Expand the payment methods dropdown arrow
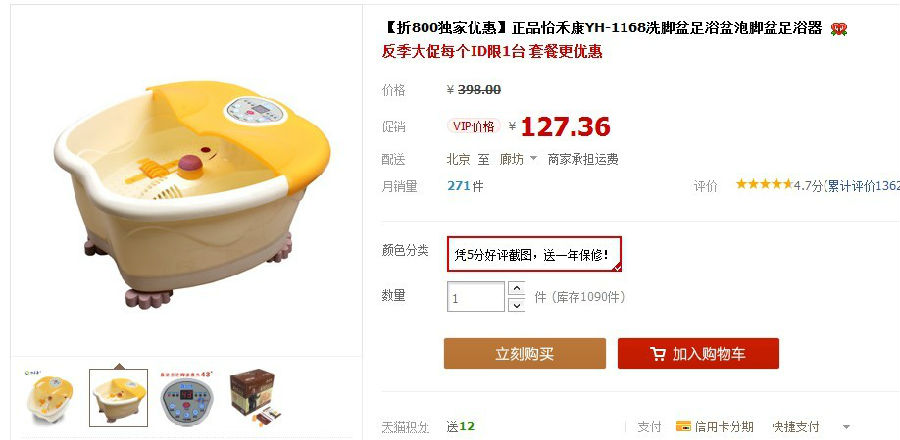The image size is (900, 440). 845,427
